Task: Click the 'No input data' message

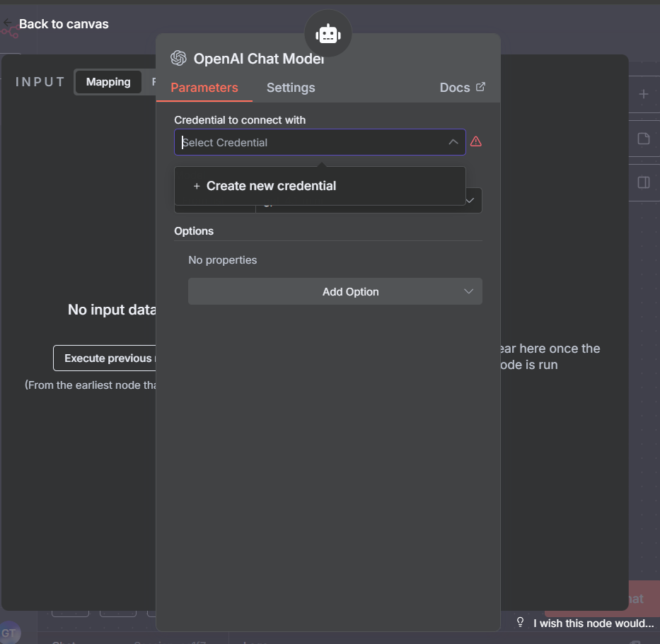Action: [x=112, y=310]
